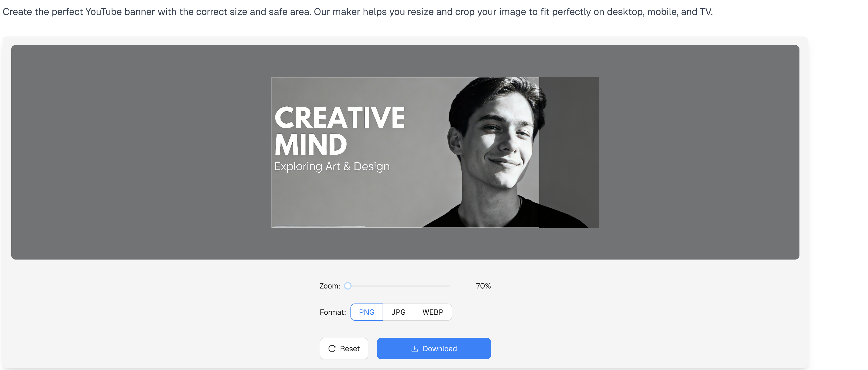868x370 pixels.
Task: Click the CREATIVE MIND text in the preview
Action: 339,130
